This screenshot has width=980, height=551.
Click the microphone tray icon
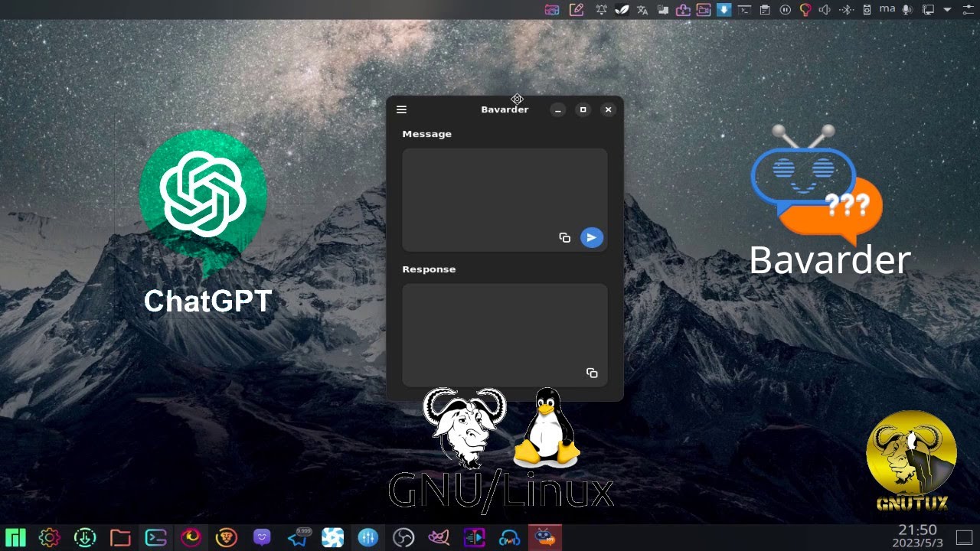pos(907,9)
